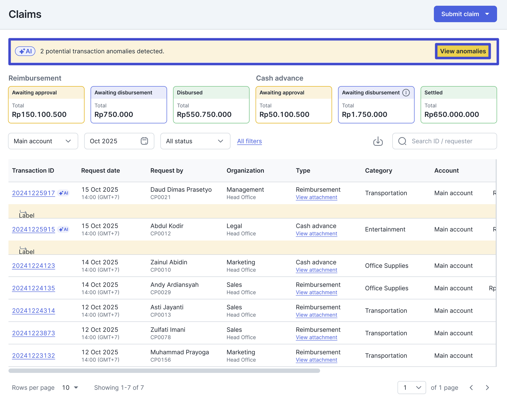Click the info icon beside Awaiting disbursement
This screenshot has width=507, height=420.
[x=406, y=93]
